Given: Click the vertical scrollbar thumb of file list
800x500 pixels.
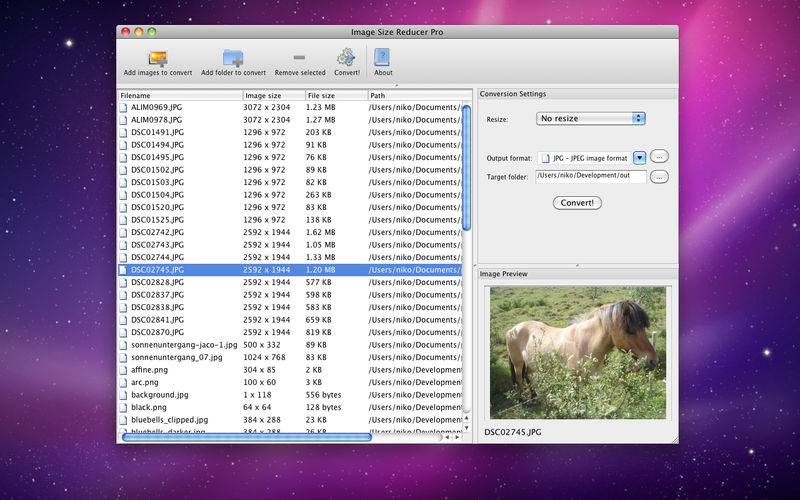Looking at the screenshot, I should tap(466, 167).
